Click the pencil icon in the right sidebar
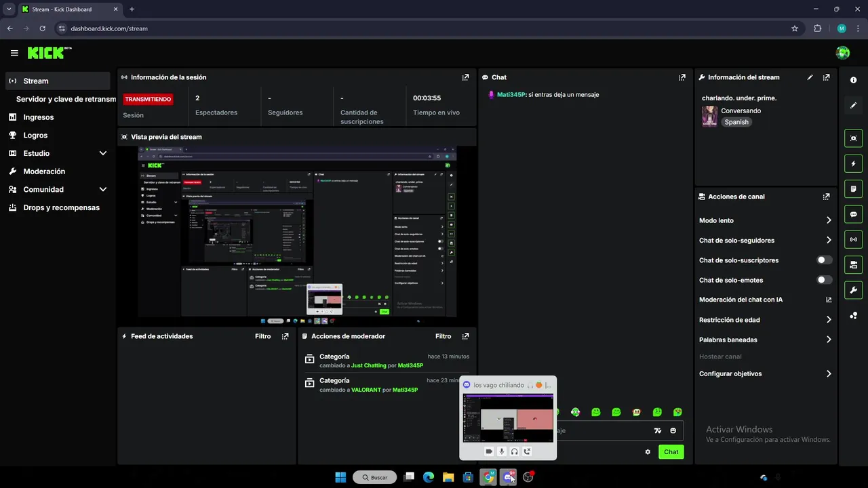This screenshot has height=488, width=868. 853,105
